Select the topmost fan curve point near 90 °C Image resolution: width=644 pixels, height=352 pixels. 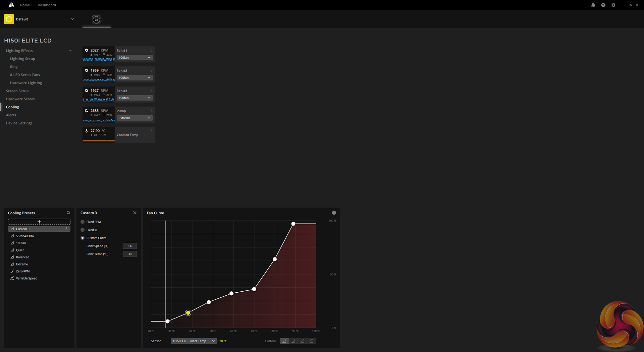293,224
